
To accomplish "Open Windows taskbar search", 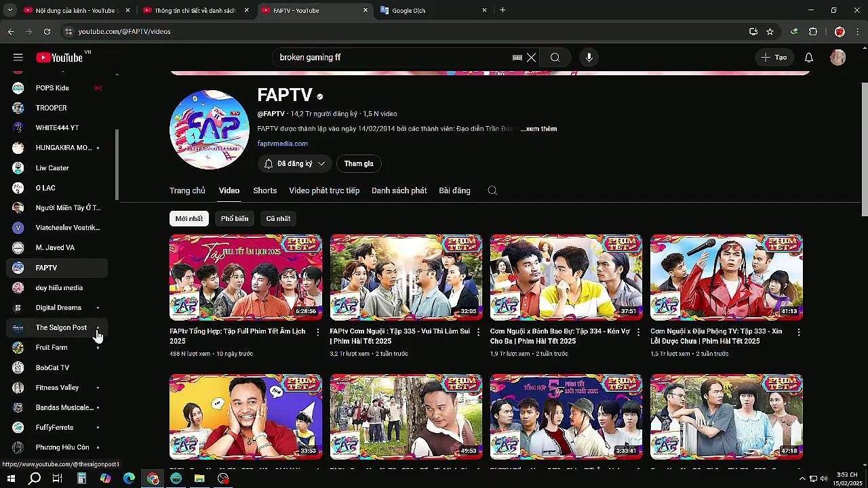I will click(35, 479).
